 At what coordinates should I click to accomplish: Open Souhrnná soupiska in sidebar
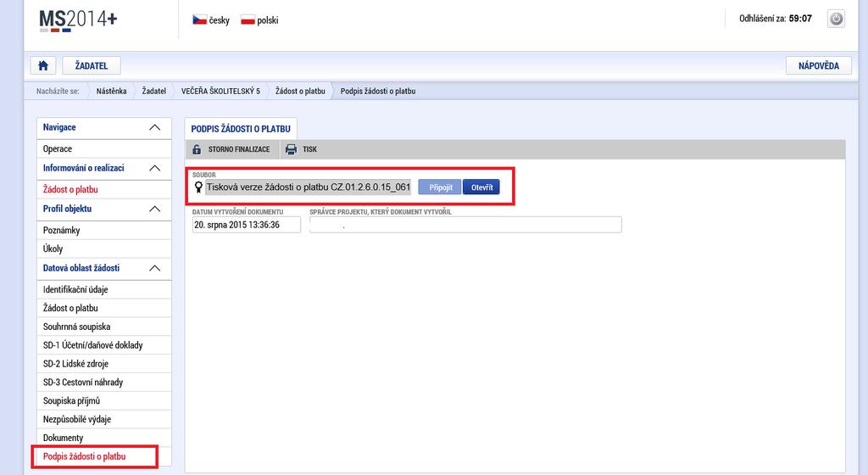coord(104,327)
